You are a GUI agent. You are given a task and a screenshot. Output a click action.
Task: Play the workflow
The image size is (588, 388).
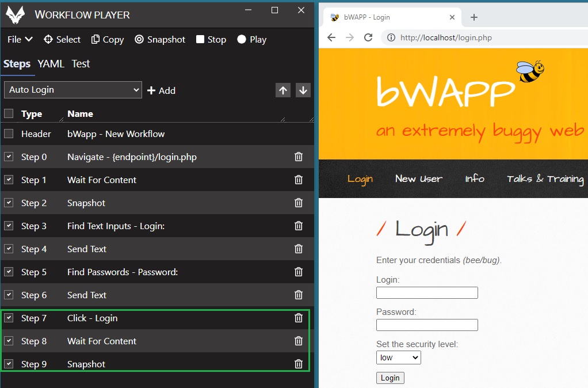pyautogui.click(x=251, y=39)
